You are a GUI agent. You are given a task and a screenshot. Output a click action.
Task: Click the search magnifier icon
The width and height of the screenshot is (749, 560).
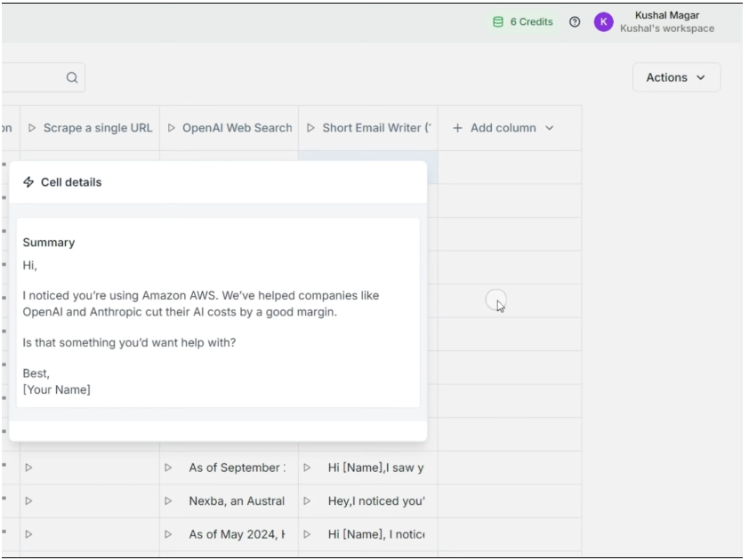tap(70, 77)
